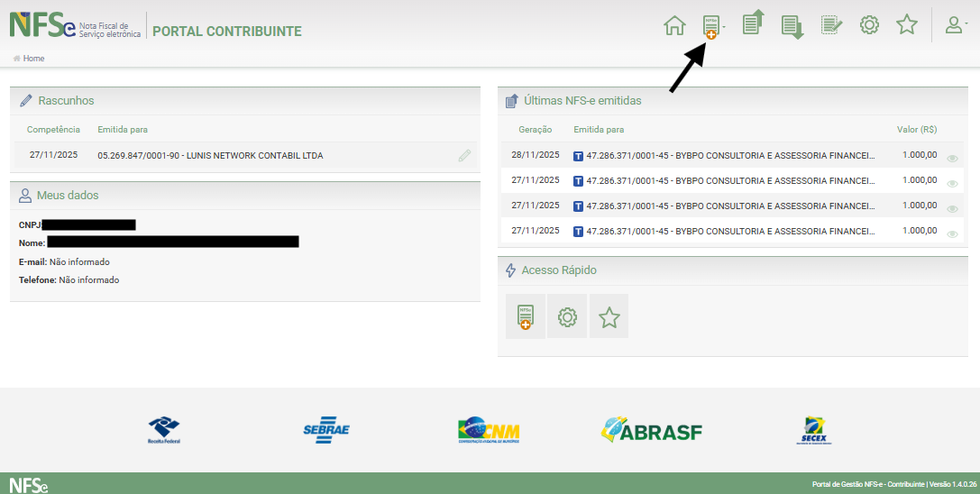Viewport: 980px width, 494px height.
Task: View the NFS-e issued on 28/11/2025
Action: (953, 158)
